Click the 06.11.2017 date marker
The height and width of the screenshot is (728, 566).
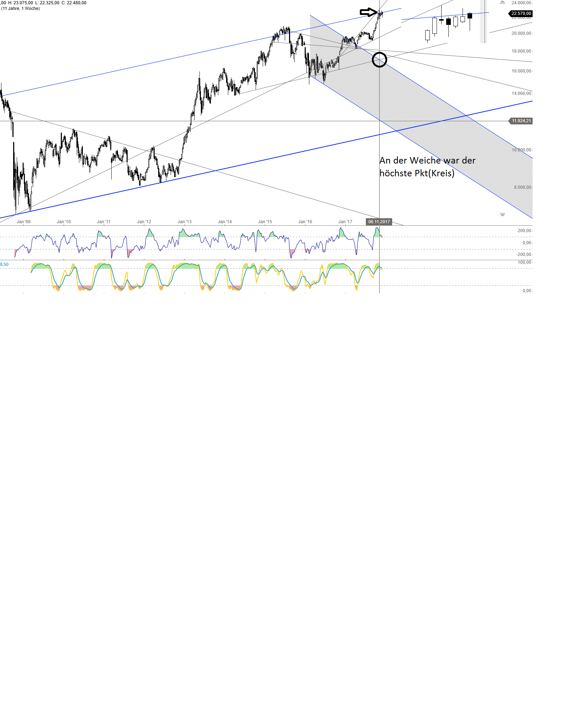pyautogui.click(x=379, y=222)
